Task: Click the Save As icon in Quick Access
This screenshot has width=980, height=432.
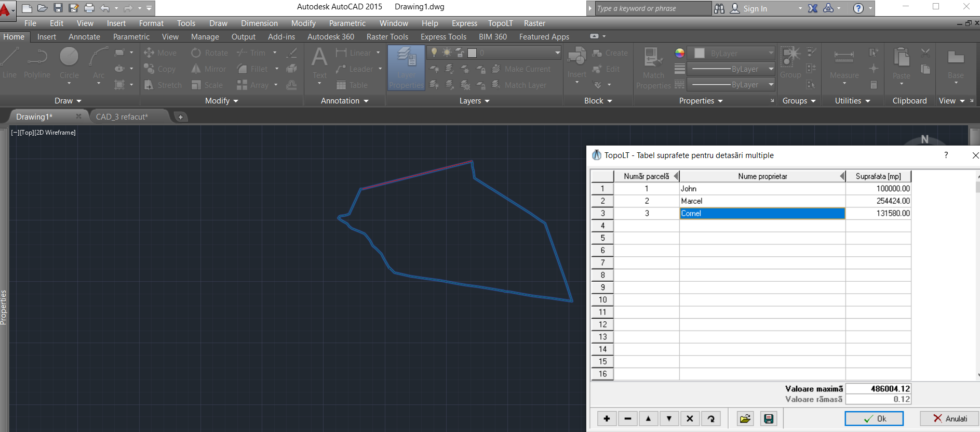Action: (74, 8)
